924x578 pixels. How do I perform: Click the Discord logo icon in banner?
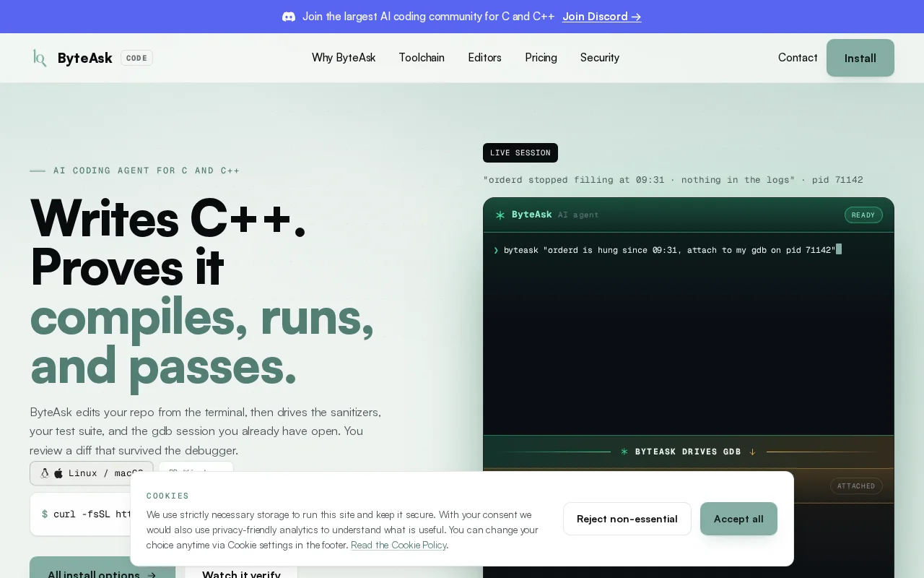pos(289,17)
